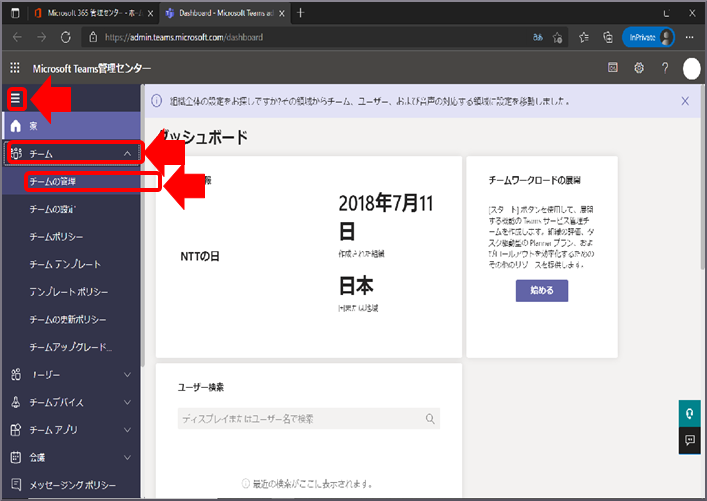Open the feedback chat widget
This screenshot has height=501, width=707.
(x=689, y=440)
